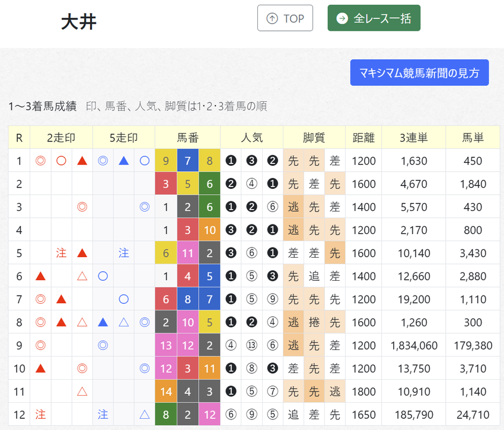Click the R column header
Viewport: 504px width, 430px height.
coord(20,138)
